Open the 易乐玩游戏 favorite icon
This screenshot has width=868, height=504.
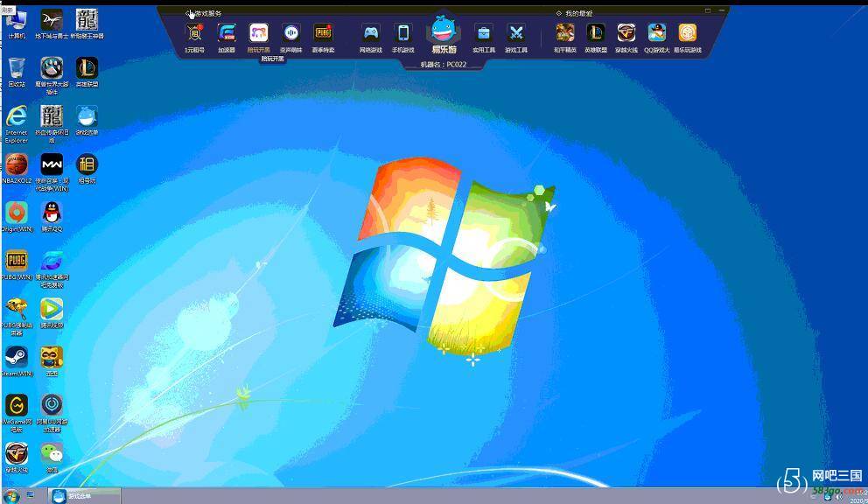click(x=688, y=33)
